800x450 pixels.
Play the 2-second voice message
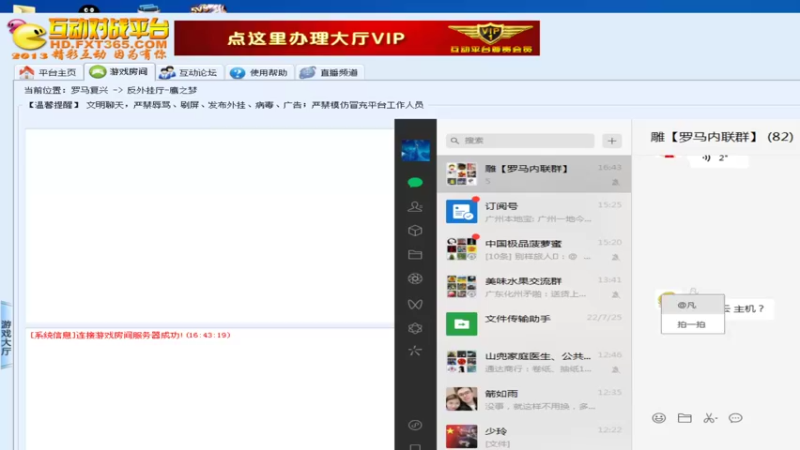click(x=717, y=158)
